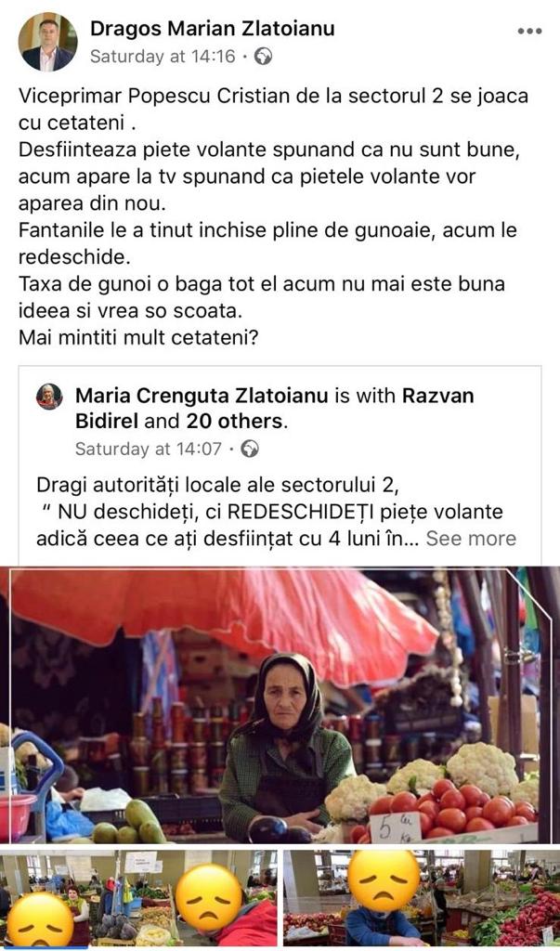
Task: Expand shared post with See more
Action: [x=471, y=539]
